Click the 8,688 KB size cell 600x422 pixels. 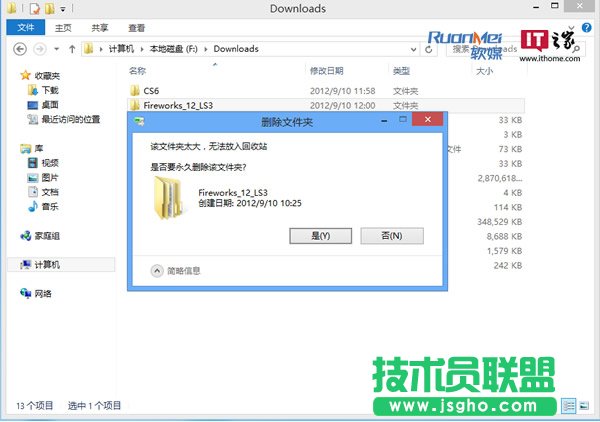(x=504, y=236)
